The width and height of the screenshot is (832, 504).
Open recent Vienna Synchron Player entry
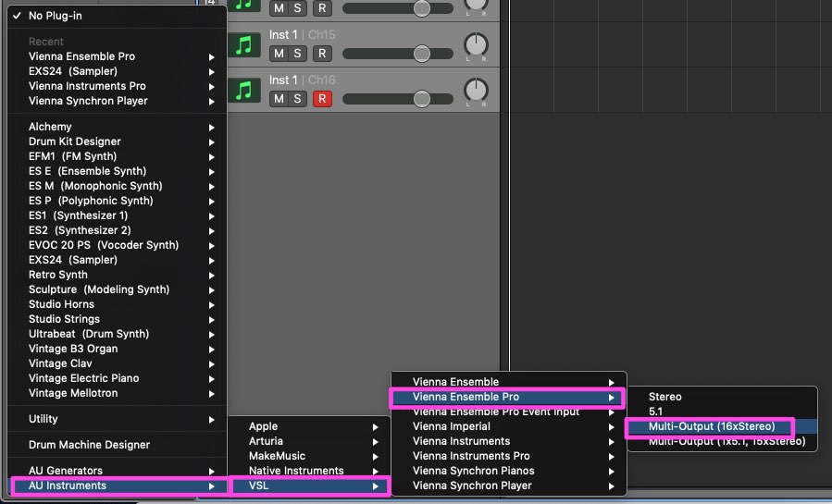118,101
